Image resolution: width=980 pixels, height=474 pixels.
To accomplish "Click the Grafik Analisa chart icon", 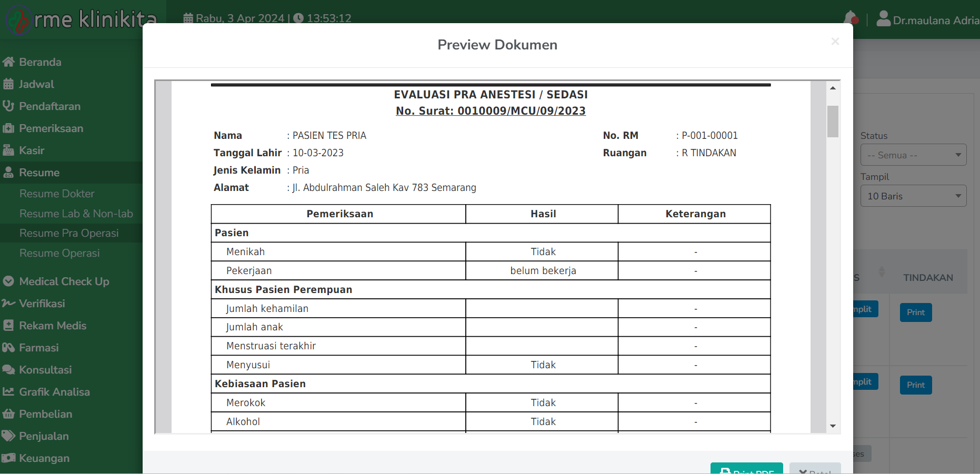I will (8, 392).
